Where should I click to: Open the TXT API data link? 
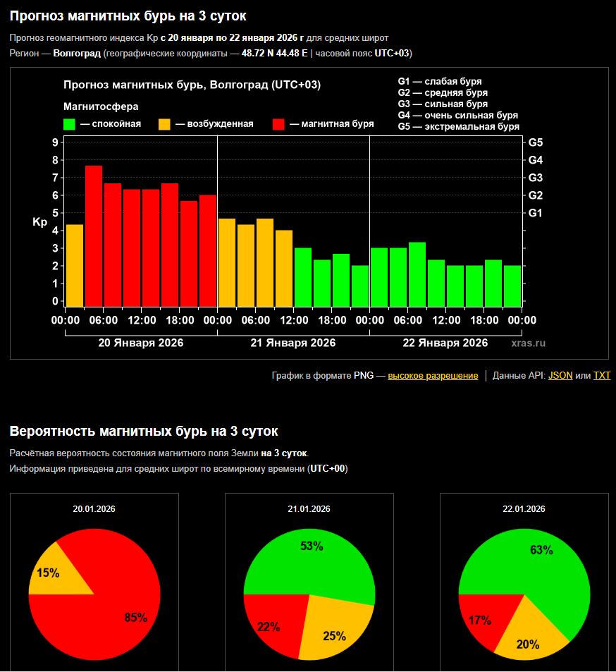point(601,376)
